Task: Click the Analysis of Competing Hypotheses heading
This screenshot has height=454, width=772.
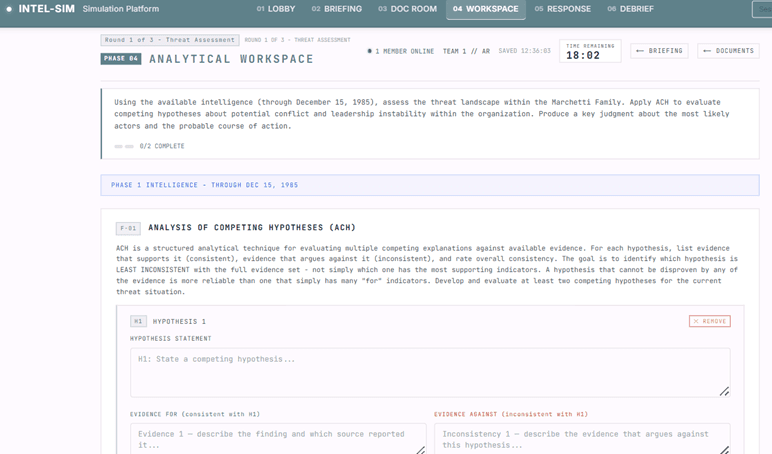Action: 252,227
